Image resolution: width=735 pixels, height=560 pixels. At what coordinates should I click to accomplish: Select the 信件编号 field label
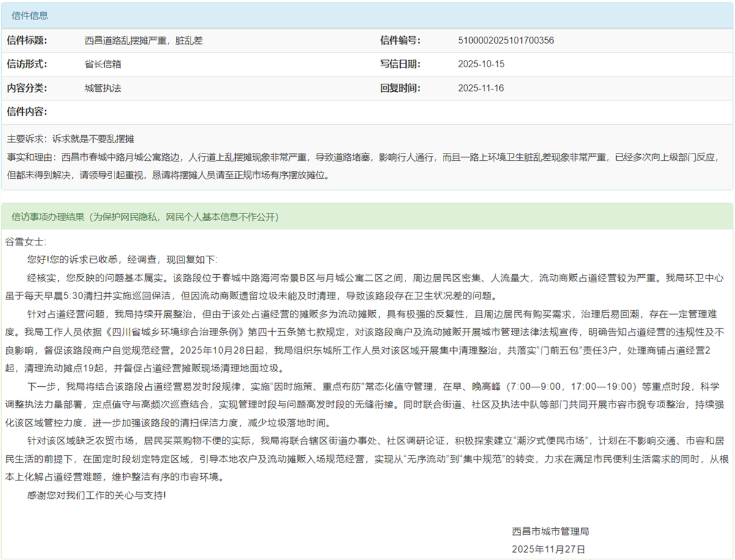pos(400,40)
